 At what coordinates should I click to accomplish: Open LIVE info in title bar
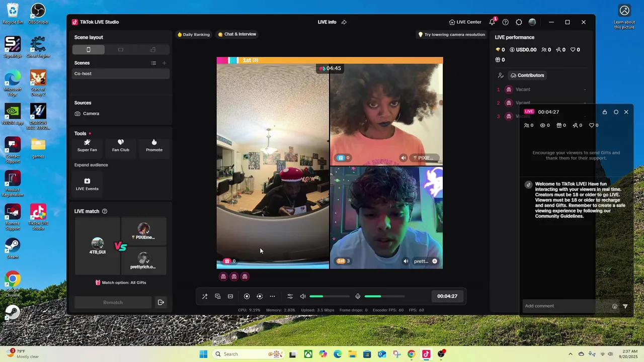click(x=327, y=22)
